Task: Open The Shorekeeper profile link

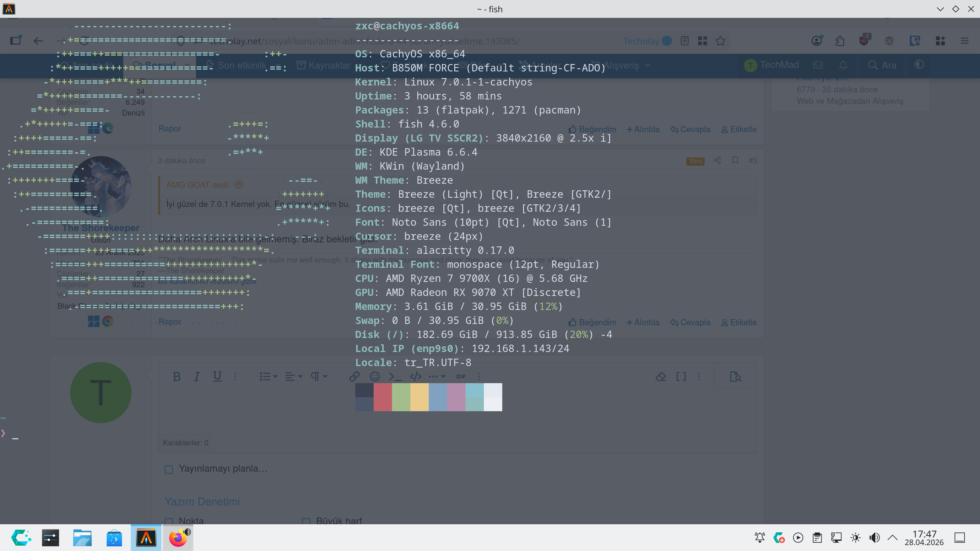Action: tap(101, 228)
